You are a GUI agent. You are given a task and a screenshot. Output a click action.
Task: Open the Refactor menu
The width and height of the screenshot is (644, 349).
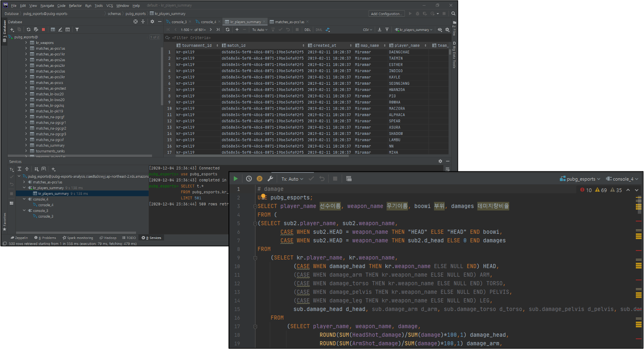point(75,6)
